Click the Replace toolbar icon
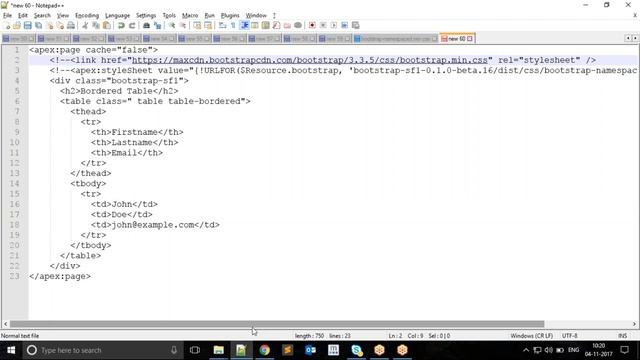 (157, 25)
